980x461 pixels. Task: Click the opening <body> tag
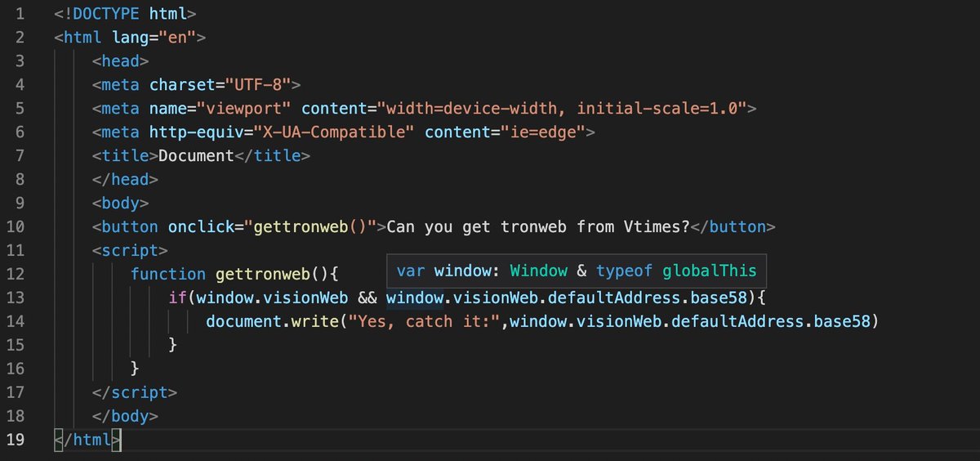click(x=120, y=203)
